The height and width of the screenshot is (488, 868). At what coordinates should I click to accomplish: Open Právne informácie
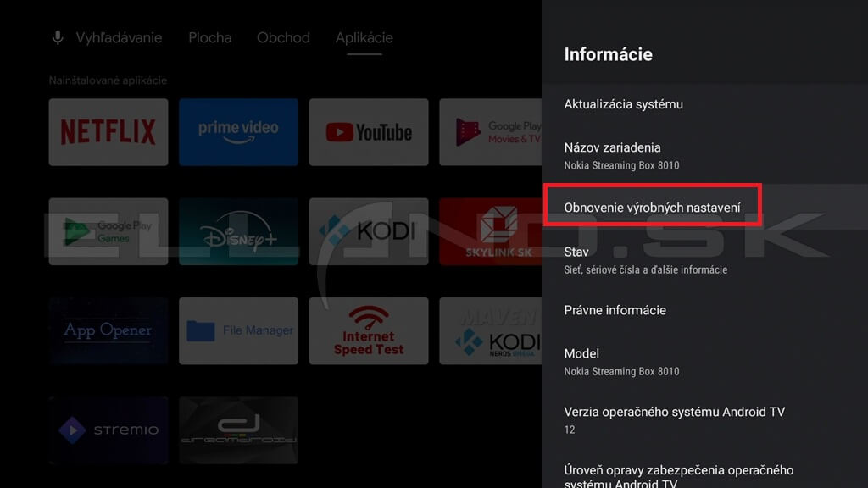click(x=615, y=310)
